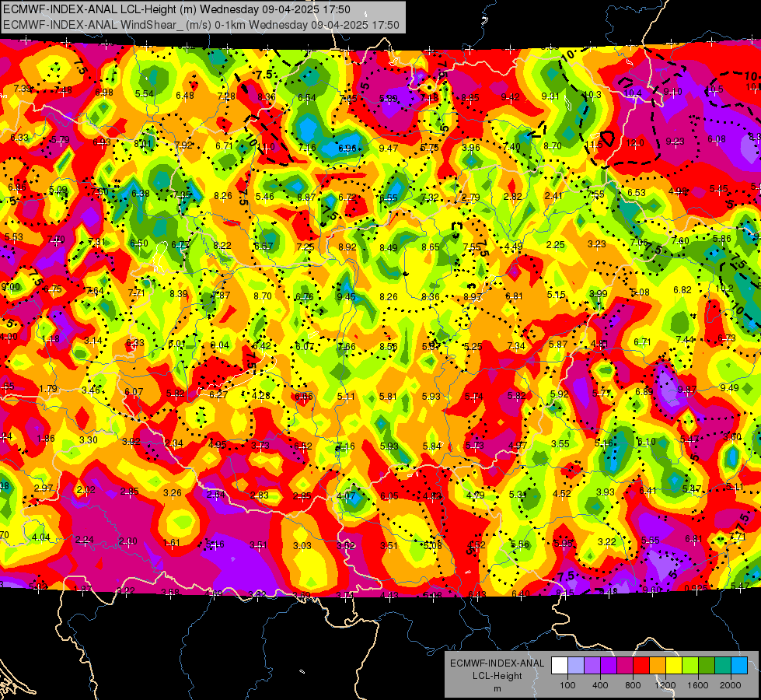Click the 9.23 wind shear value
Viewport: 761px width, 700px height.
click(675, 141)
